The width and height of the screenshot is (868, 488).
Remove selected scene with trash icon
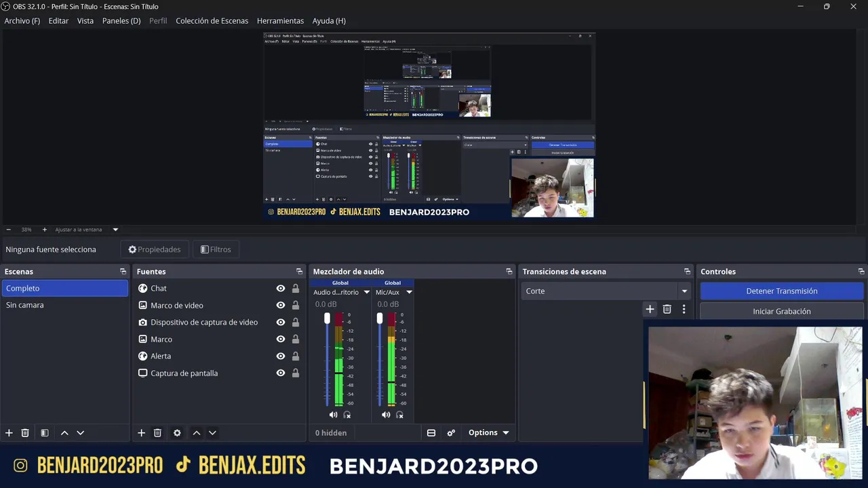click(x=25, y=432)
